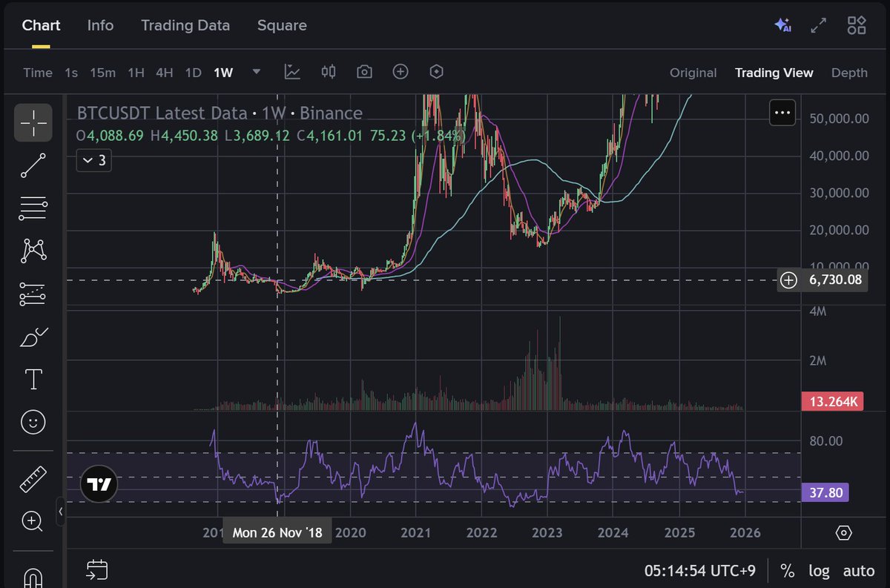
Task: Click the 80.00 RSI axis label
Action: click(826, 441)
